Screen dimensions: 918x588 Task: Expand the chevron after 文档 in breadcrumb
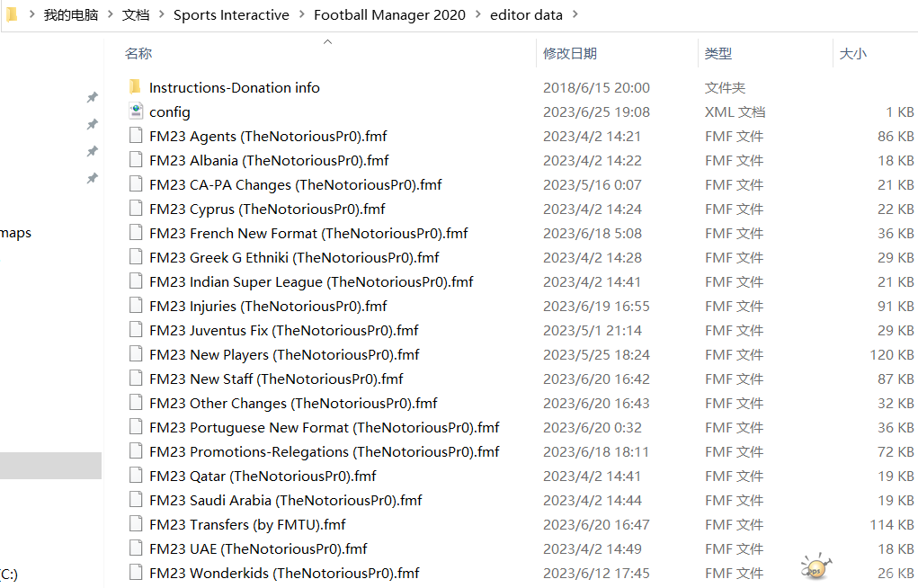pyautogui.click(x=161, y=14)
